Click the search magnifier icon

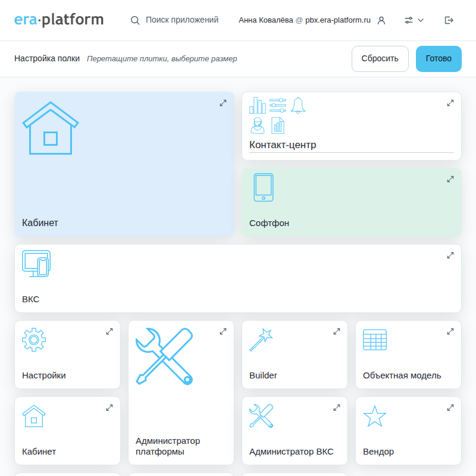[135, 20]
